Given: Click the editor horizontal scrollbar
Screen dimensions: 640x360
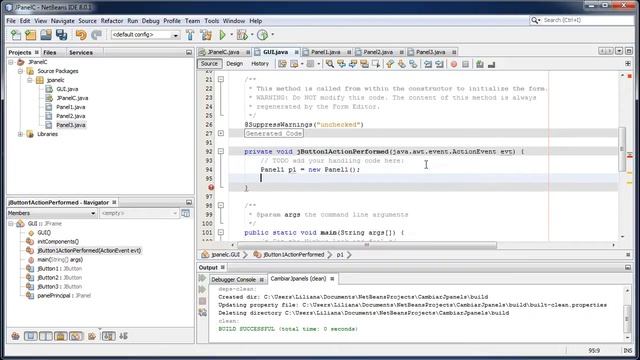Looking at the screenshot, I should (x=367, y=245).
